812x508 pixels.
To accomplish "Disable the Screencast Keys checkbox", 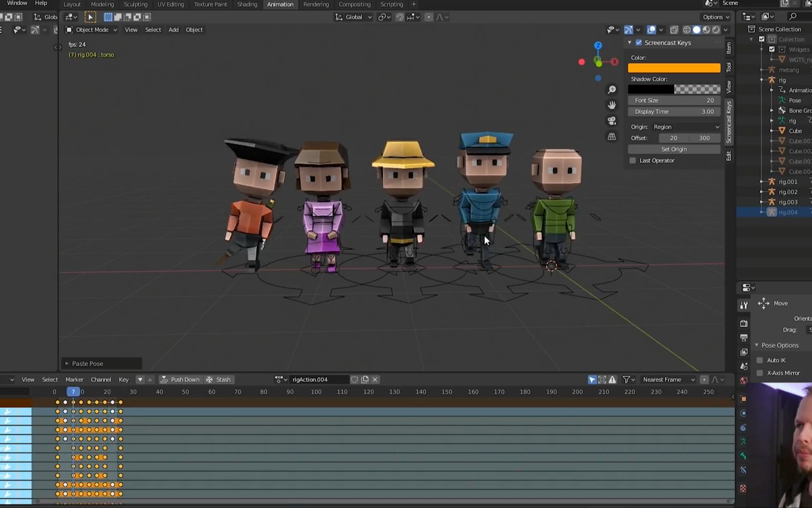I will coord(639,43).
